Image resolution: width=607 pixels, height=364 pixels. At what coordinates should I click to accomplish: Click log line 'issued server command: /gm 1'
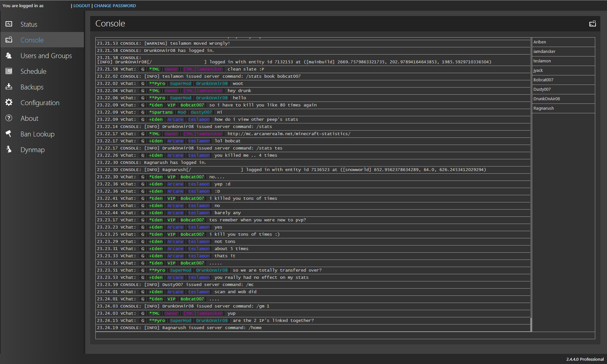313,306
